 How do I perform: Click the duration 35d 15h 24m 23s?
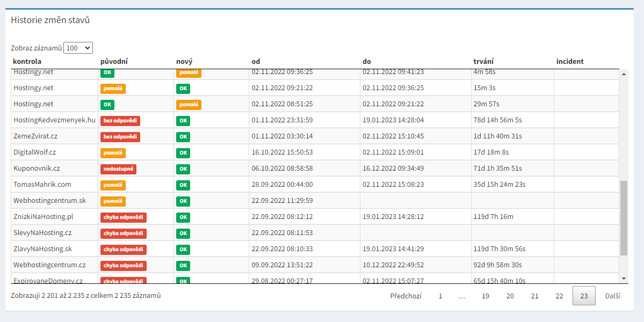[500, 184]
